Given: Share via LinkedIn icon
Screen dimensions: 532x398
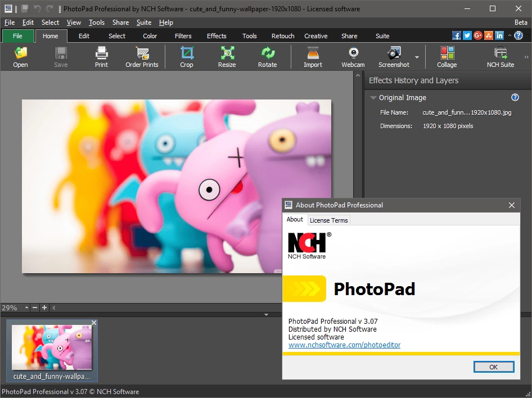Looking at the screenshot, I should click(x=499, y=35).
